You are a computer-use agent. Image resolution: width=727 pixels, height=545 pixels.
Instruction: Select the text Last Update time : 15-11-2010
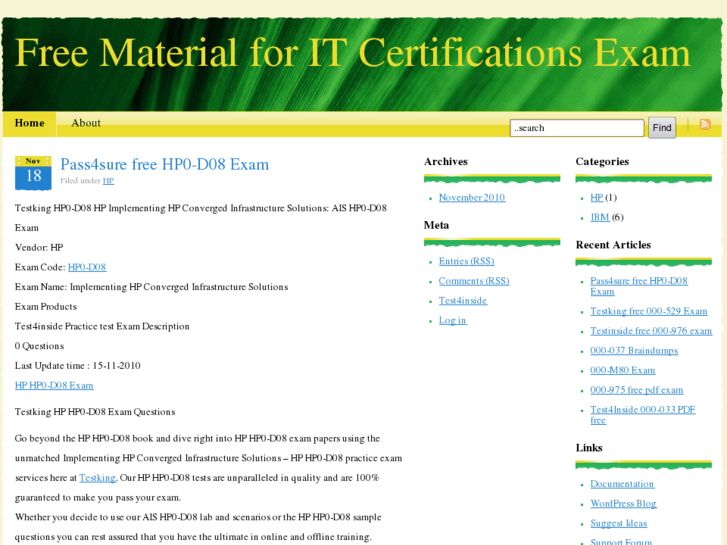coord(77,366)
